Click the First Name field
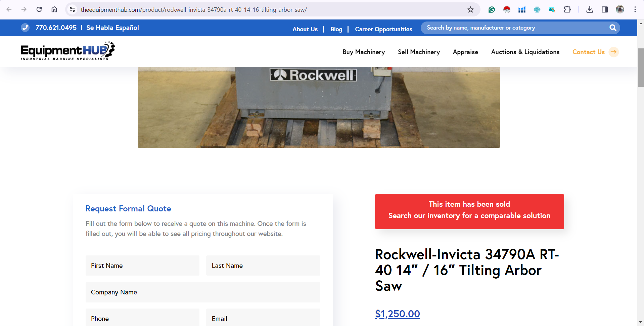 pos(142,266)
